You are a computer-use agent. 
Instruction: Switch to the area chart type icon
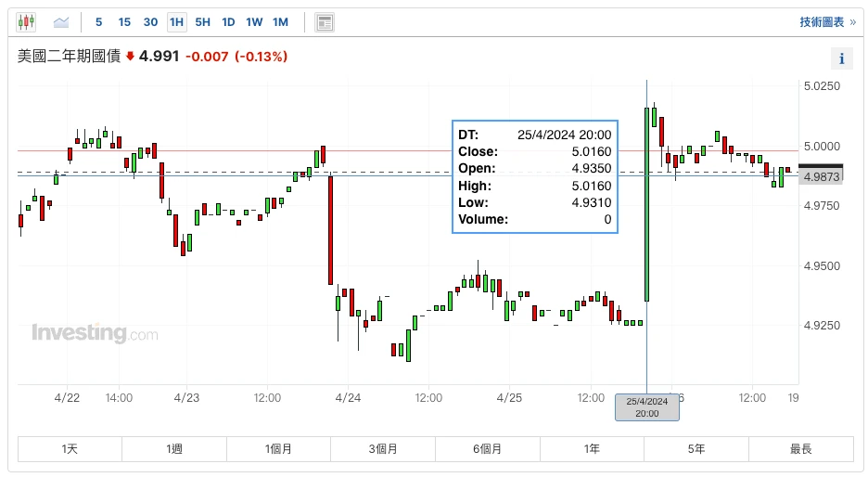pyautogui.click(x=61, y=21)
